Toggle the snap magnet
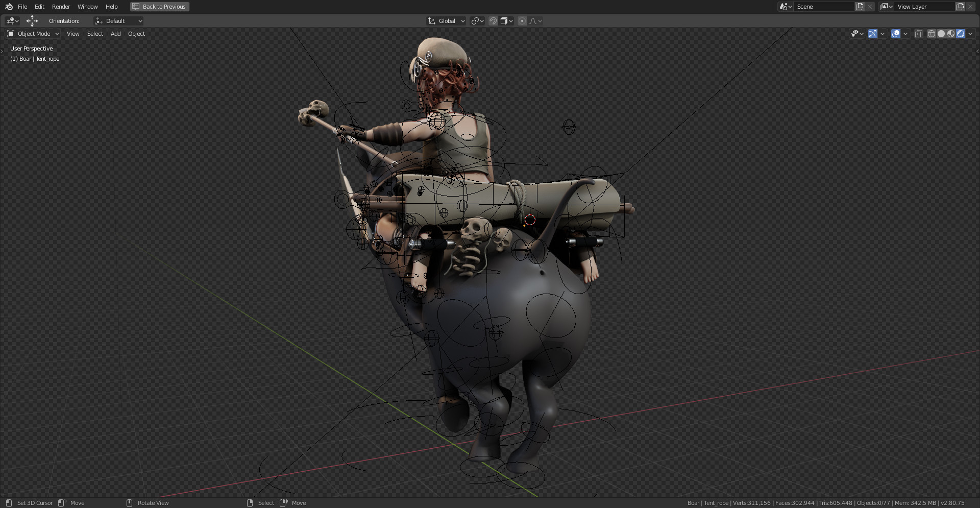 click(493, 21)
